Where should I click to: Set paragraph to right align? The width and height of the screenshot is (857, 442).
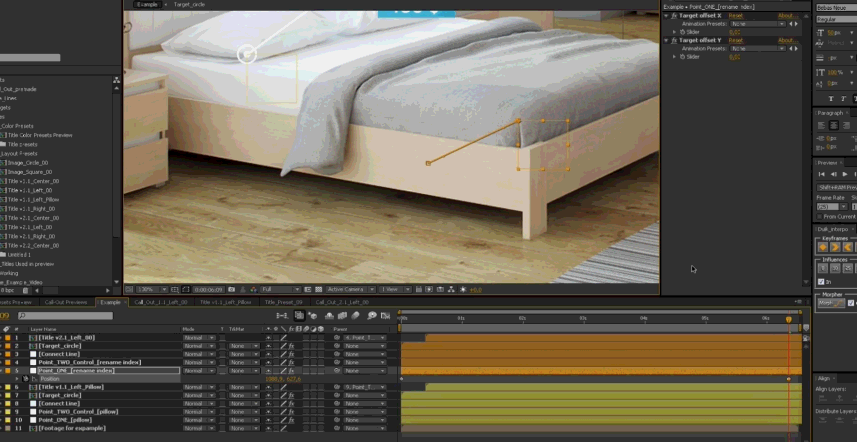846,125
